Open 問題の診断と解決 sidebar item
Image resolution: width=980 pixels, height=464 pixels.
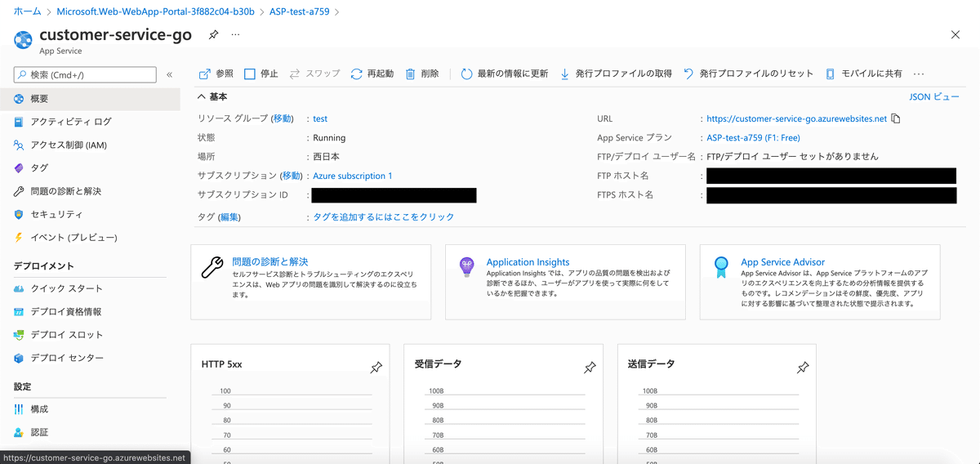(90, 191)
